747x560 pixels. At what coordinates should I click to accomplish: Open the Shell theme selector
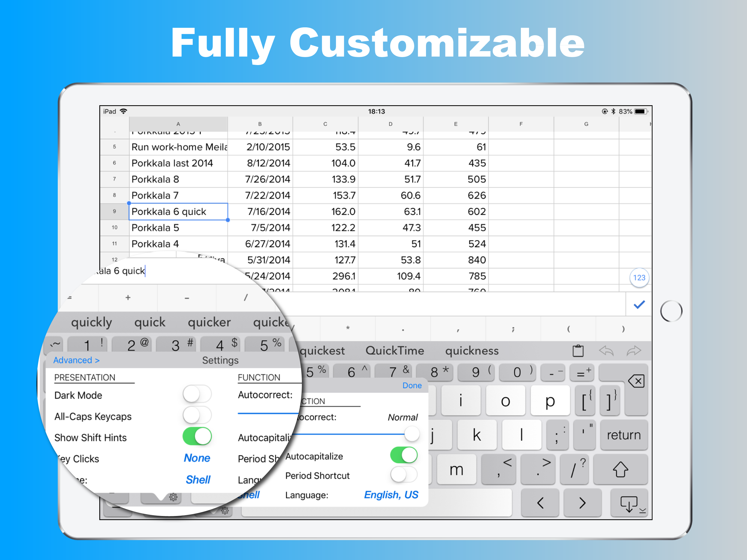(198, 480)
